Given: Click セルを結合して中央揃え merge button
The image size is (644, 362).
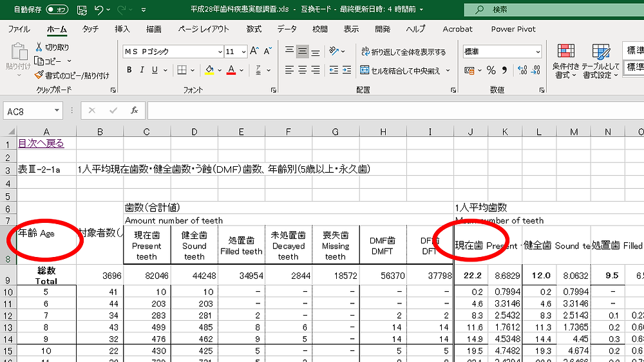Looking at the screenshot, I should 400,70.
